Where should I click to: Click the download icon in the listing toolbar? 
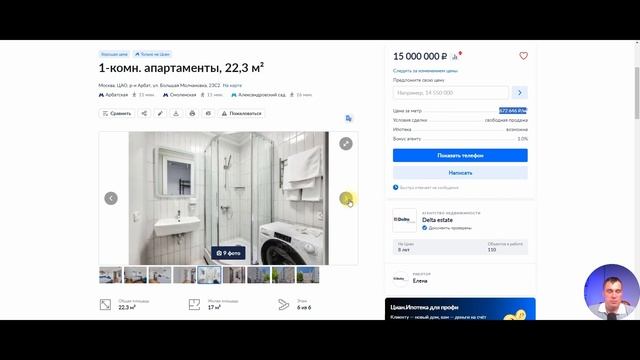[176, 113]
